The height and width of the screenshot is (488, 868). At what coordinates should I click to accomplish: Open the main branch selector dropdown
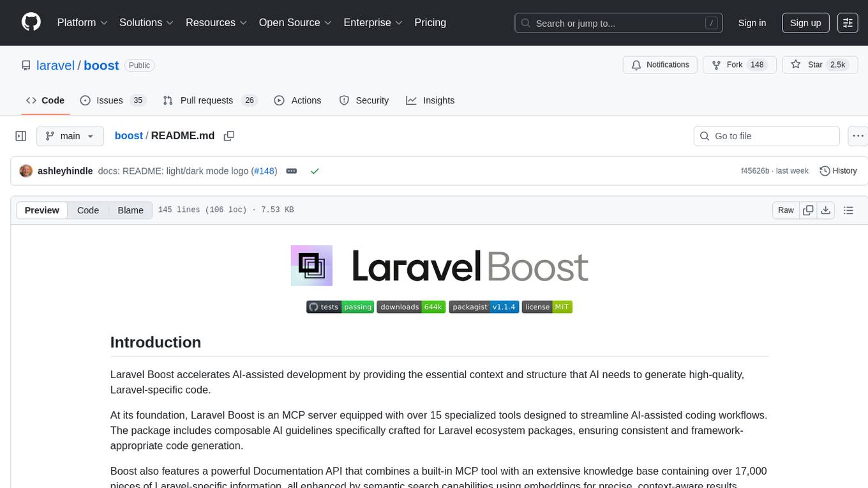(70, 136)
